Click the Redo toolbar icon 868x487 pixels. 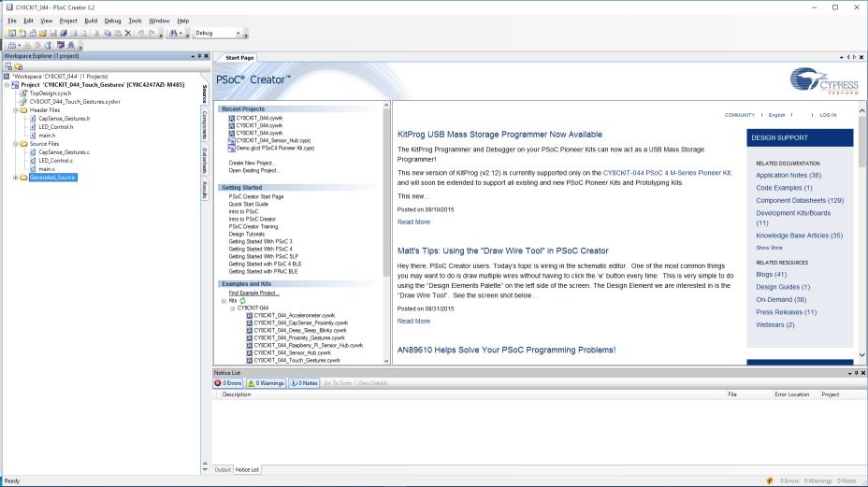point(152,34)
